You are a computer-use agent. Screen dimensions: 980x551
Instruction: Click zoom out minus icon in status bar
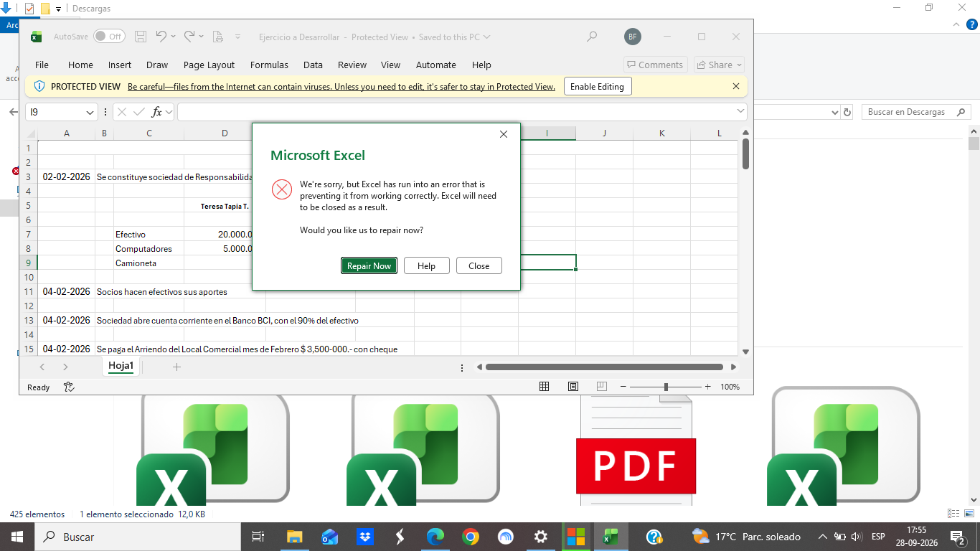coord(623,387)
